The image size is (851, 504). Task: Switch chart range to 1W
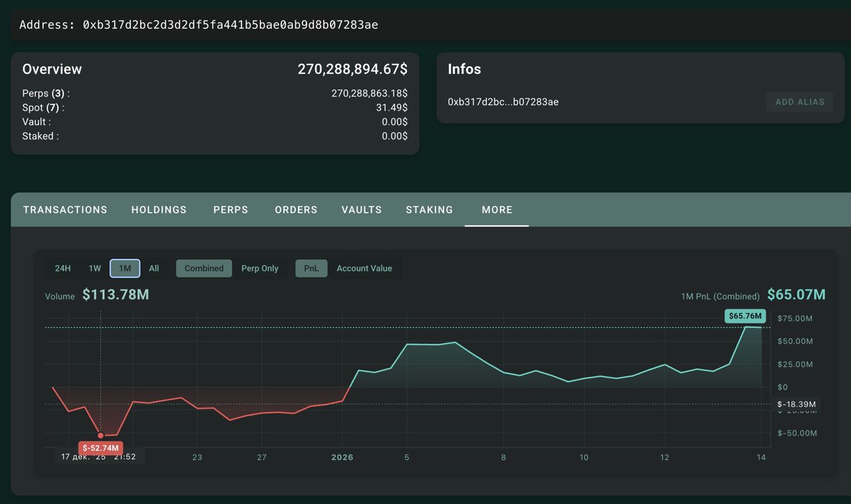(x=95, y=269)
